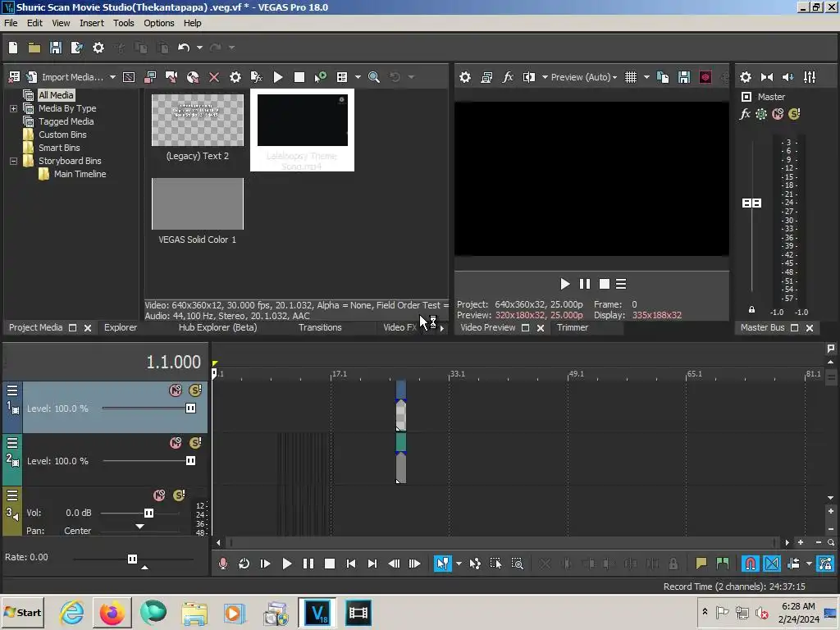Image resolution: width=840 pixels, height=630 pixels.
Task: Select the VEGAS Solid Color 1 thumbnail
Action: coord(198,203)
